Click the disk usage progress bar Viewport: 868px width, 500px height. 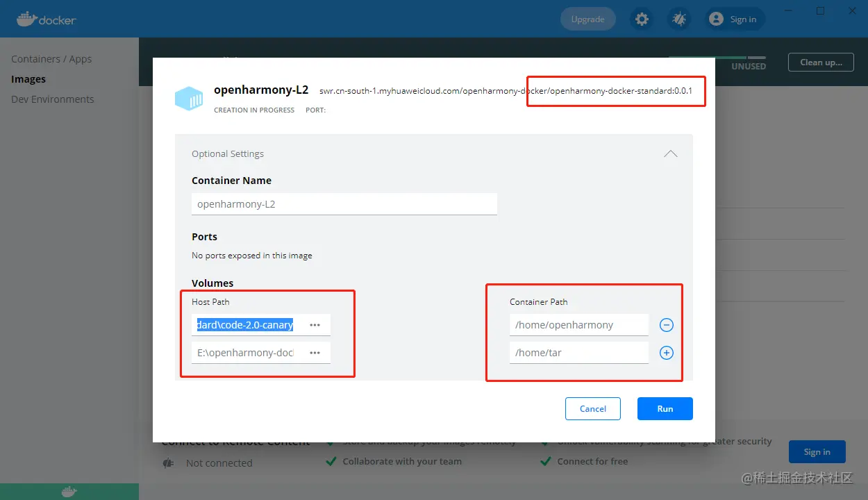[x=717, y=58]
